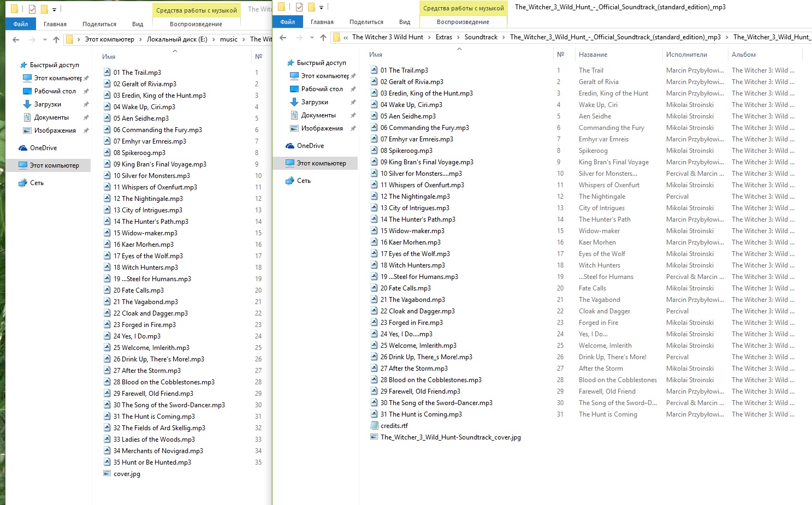
Task: Click the OneDrive cloud icon in left window sidebar
Action: [23, 148]
